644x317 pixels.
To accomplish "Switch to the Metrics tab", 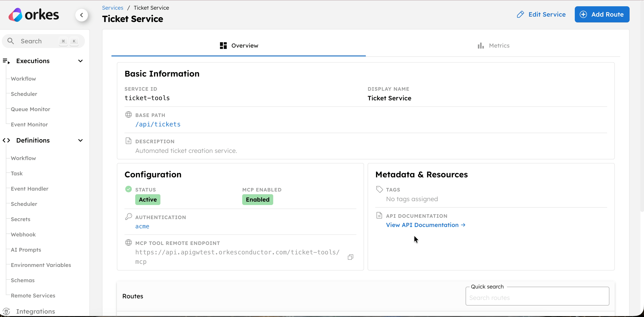I will pos(499,46).
